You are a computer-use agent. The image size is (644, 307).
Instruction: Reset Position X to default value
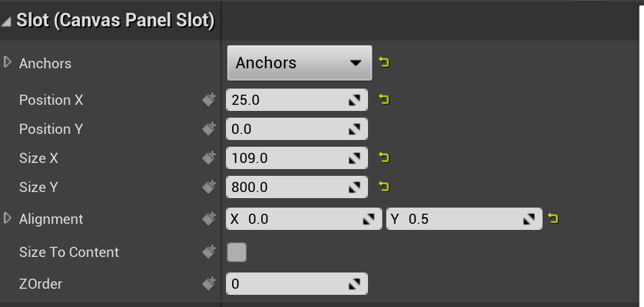385,100
